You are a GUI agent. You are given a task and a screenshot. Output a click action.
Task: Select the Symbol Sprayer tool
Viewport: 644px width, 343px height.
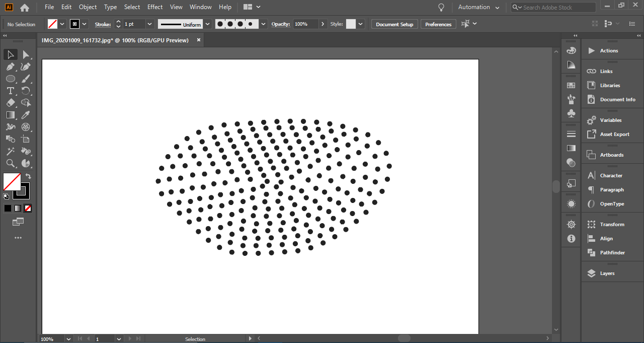(x=26, y=151)
